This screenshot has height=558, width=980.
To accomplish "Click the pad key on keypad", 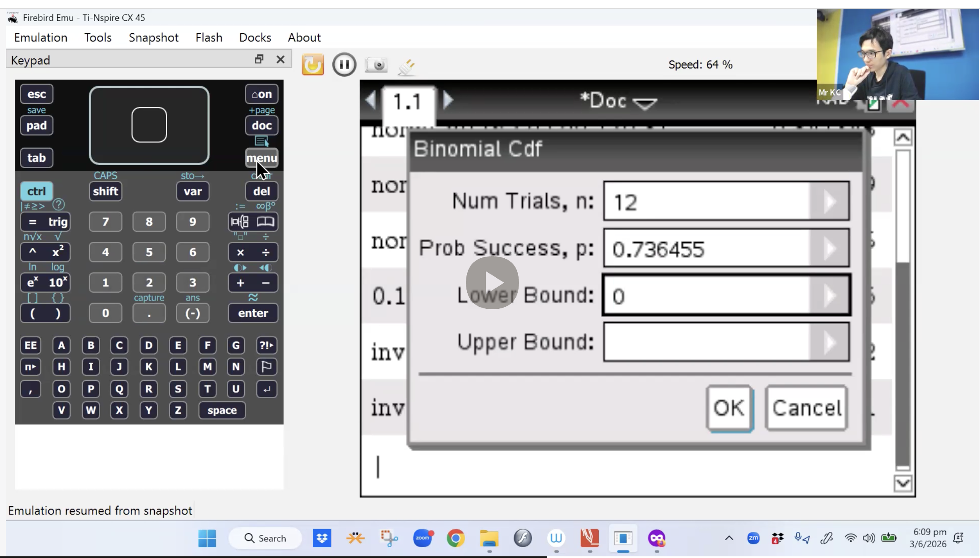I will (x=36, y=125).
